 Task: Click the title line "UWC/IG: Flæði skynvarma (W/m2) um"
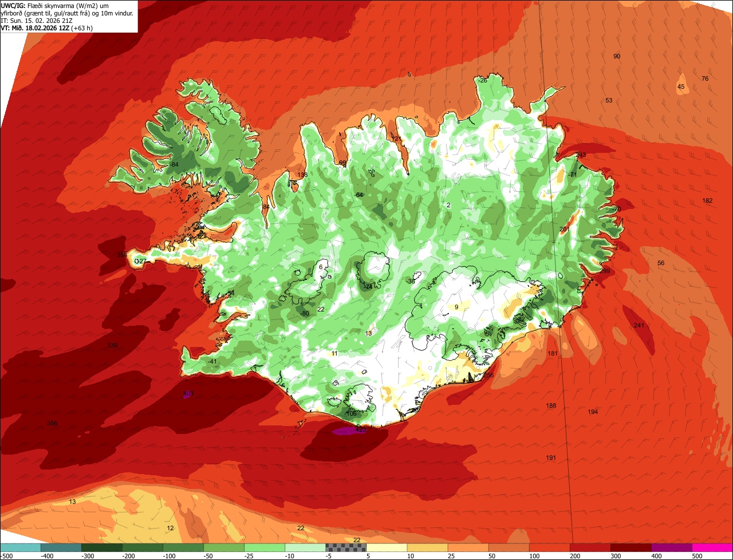pyautogui.click(x=55, y=5)
